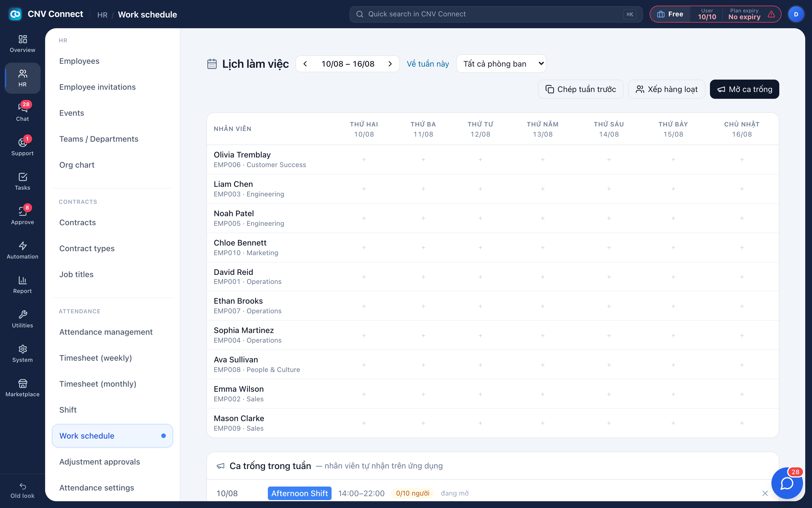812x508 pixels.
Task: Open Employee invitations menu item
Action: [112, 87]
